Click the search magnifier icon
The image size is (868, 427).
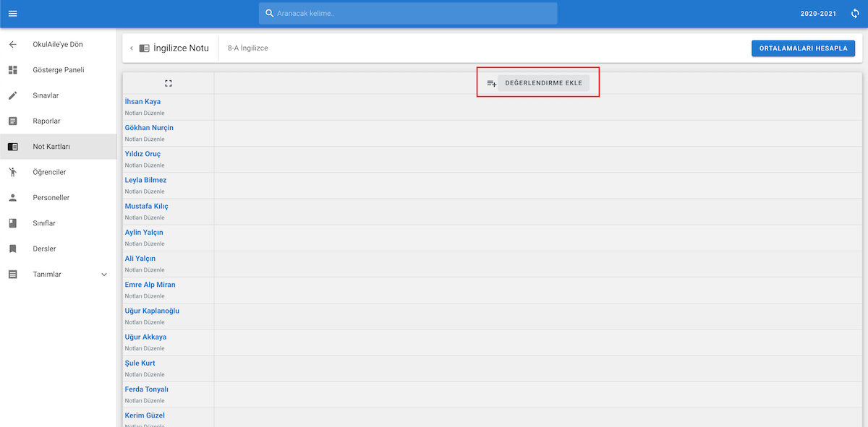tap(270, 14)
